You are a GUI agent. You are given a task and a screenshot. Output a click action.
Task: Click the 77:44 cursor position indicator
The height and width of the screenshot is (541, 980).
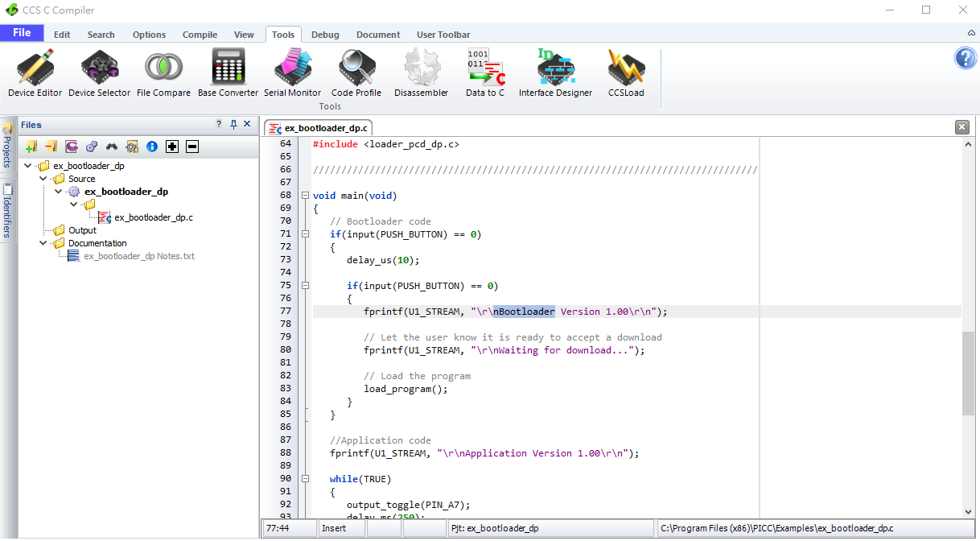tap(289, 528)
